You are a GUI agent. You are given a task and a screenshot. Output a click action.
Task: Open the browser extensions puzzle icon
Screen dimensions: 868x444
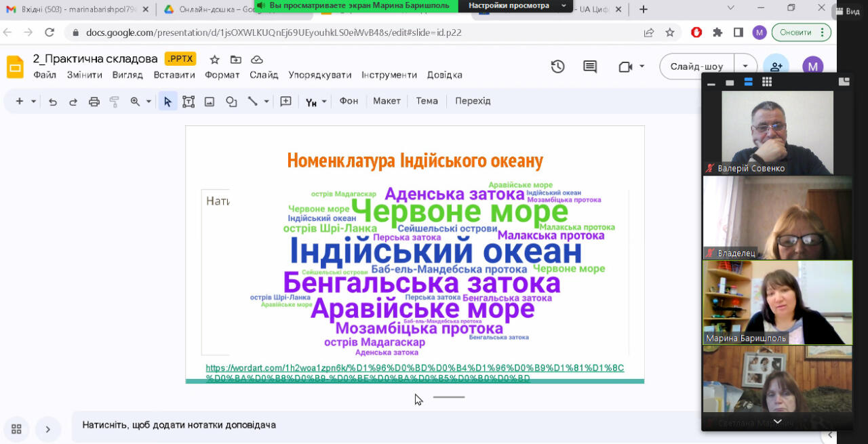click(x=717, y=33)
